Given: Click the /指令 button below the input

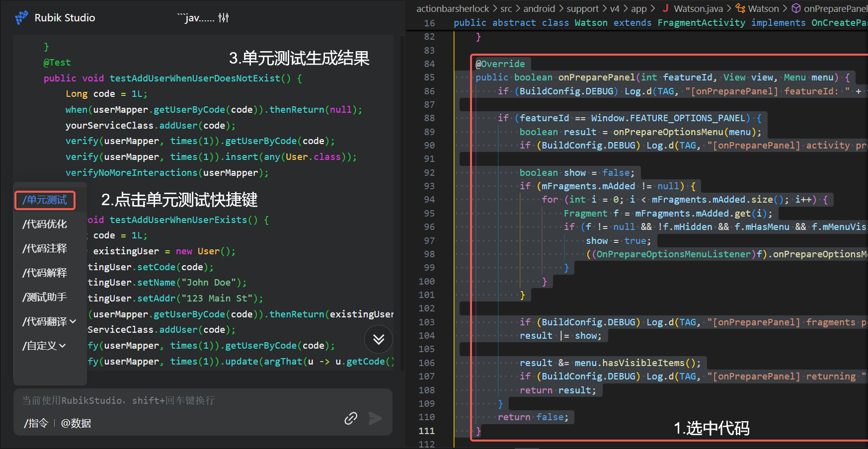Looking at the screenshot, I should coord(36,423).
